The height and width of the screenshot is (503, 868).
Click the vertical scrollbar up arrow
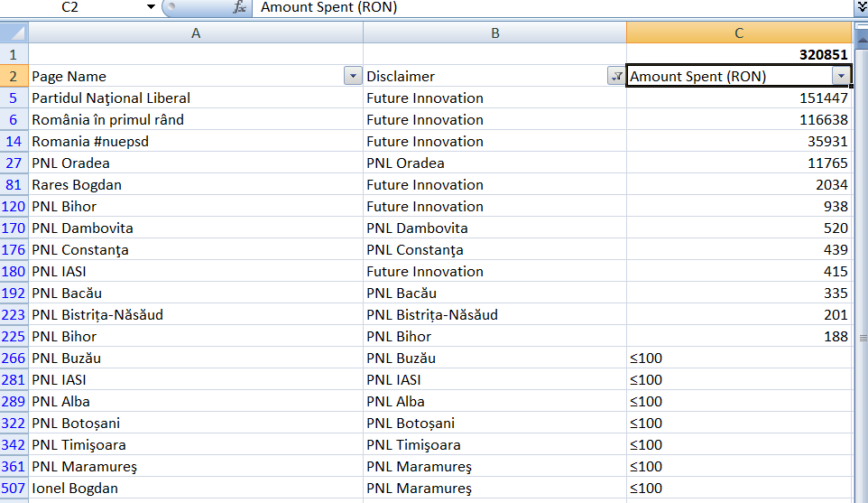pos(862,40)
